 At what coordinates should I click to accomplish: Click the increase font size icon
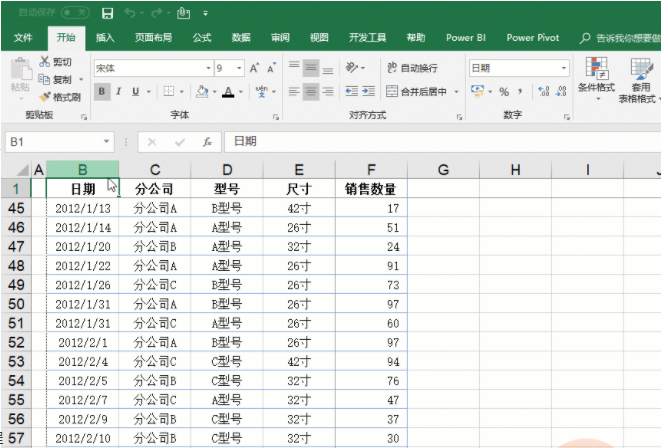pos(255,68)
